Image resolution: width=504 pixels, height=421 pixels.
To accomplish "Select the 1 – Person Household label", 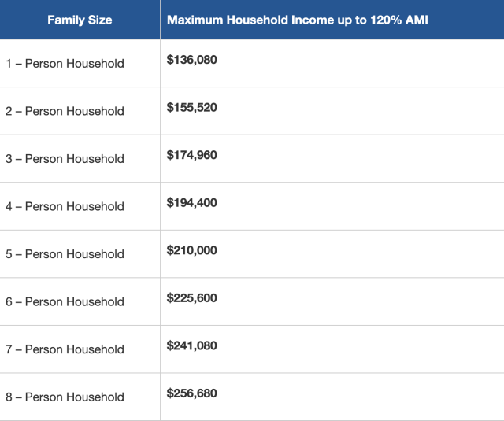I will [65, 64].
